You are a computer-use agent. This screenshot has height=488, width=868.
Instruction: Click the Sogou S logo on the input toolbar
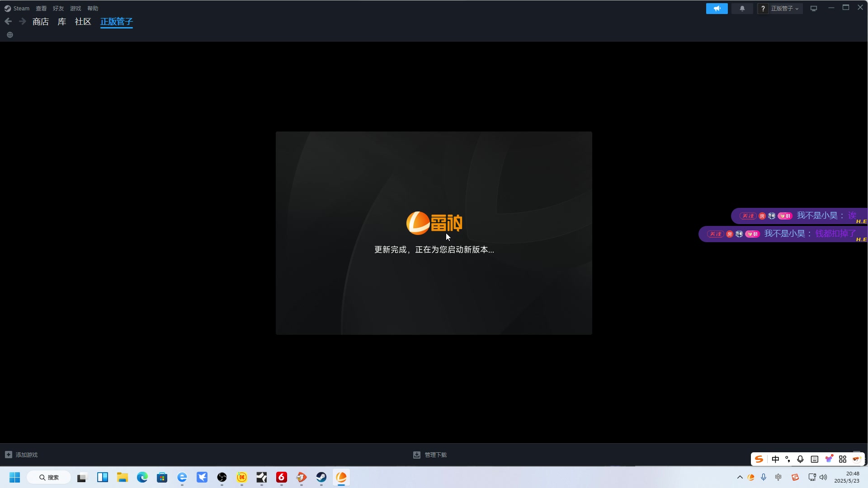pos(759,459)
